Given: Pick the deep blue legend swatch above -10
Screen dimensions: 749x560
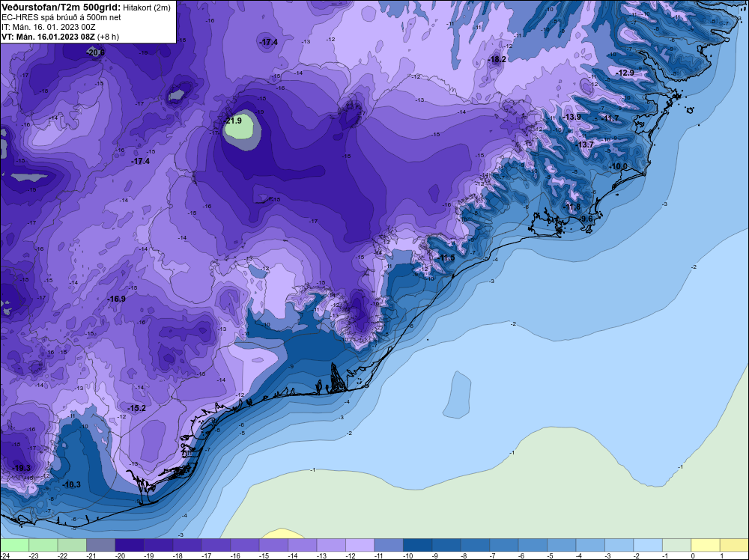Looking at the screenshot, I should click(417, 545).
